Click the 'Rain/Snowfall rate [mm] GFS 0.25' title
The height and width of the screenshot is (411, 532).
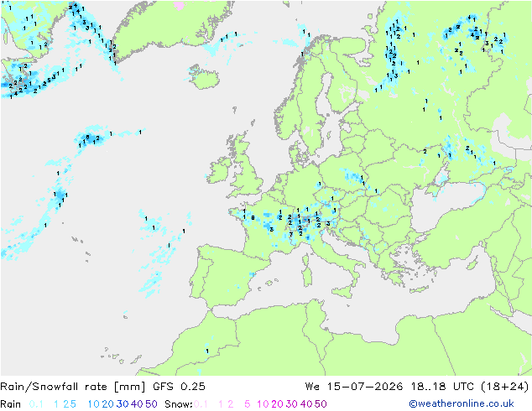(x=103, y=387)
